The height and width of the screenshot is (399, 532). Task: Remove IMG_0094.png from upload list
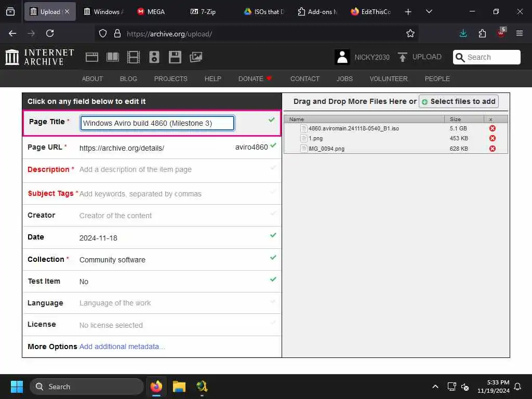click(493, 149)
